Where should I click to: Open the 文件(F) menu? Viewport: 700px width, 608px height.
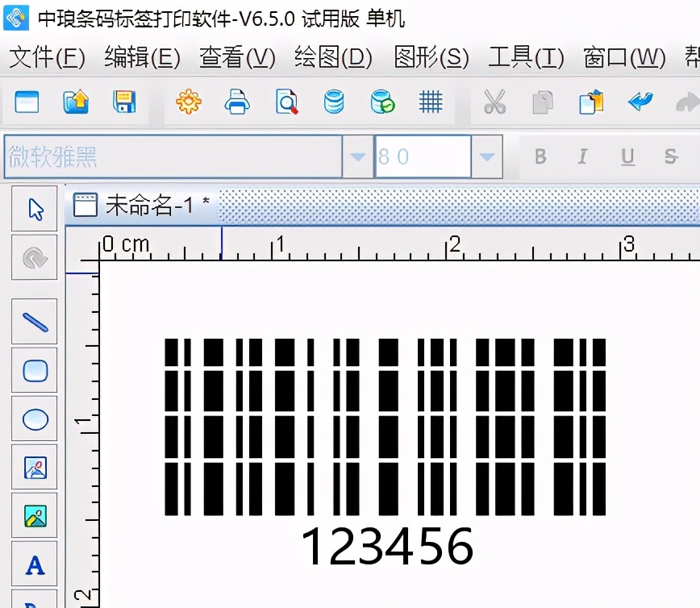pos(47,57)
